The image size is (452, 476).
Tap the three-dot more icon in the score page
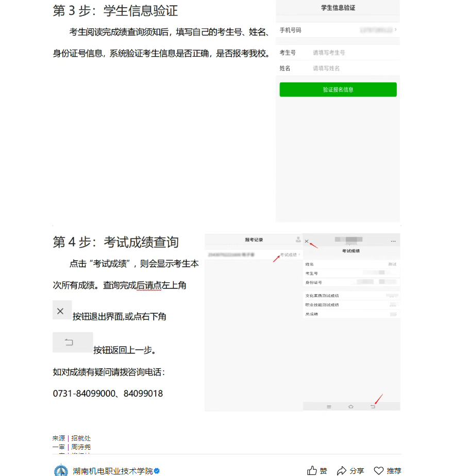[393, 241]
